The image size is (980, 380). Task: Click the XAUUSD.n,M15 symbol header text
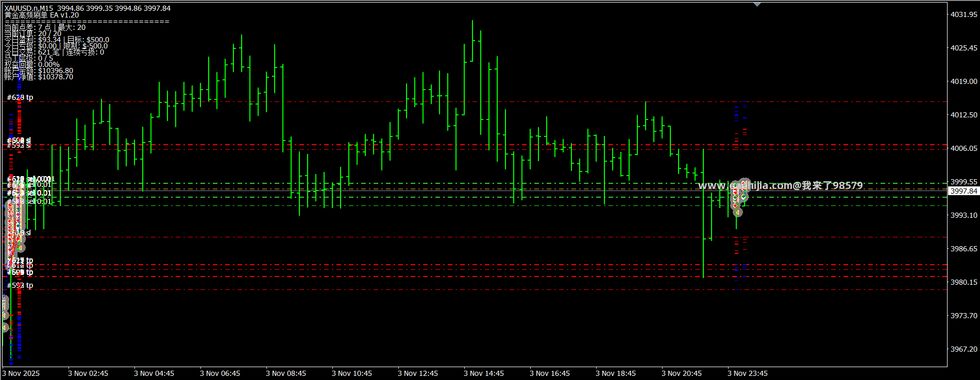coord(29,8)
